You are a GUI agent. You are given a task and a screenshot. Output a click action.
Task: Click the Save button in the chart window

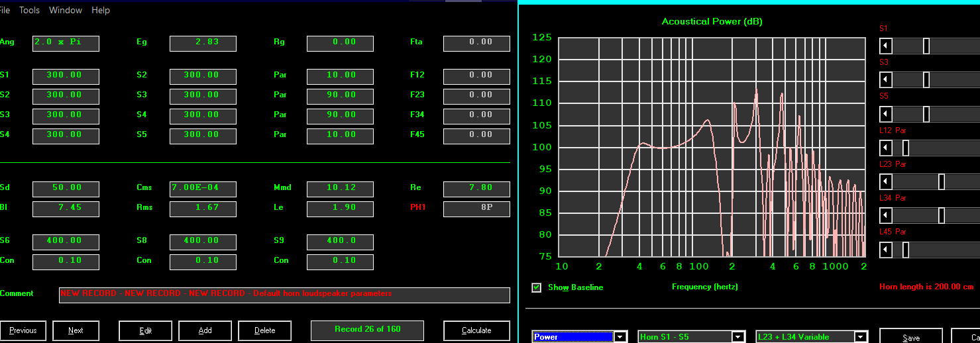pyautogui.click(x=911, y=337)
